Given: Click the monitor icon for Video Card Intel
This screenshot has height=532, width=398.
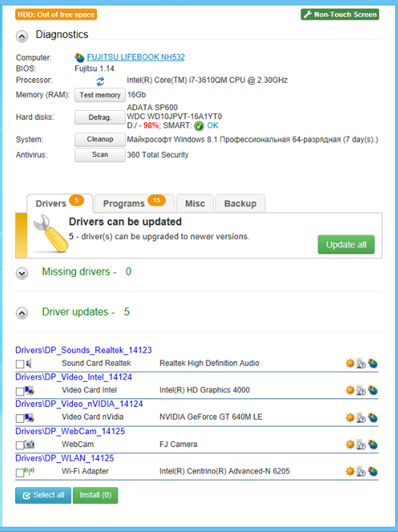Looking at the screenshot, I should click(30, 391).
